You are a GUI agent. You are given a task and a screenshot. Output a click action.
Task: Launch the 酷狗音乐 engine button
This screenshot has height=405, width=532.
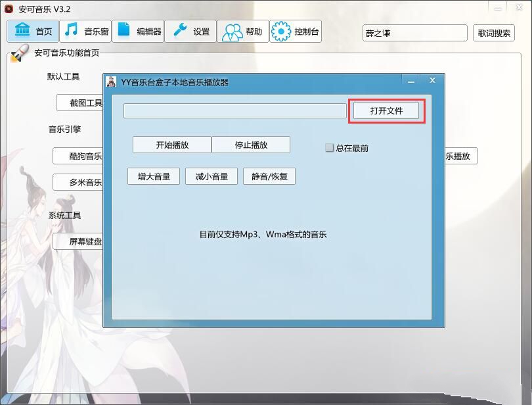coord(78,156)
